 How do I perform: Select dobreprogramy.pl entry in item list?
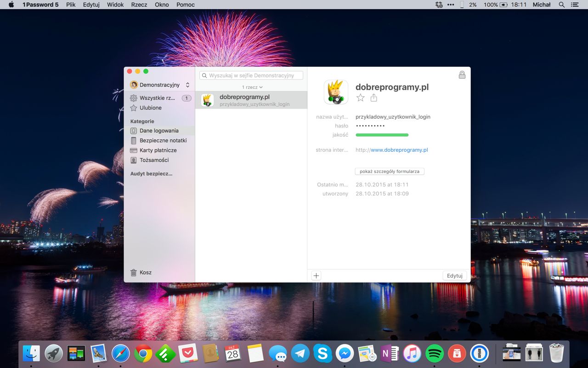coord(251,100)
